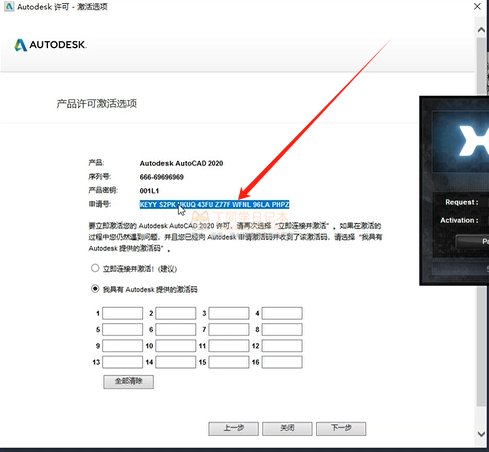Click the scrollbar up arrow

[481, 30]
